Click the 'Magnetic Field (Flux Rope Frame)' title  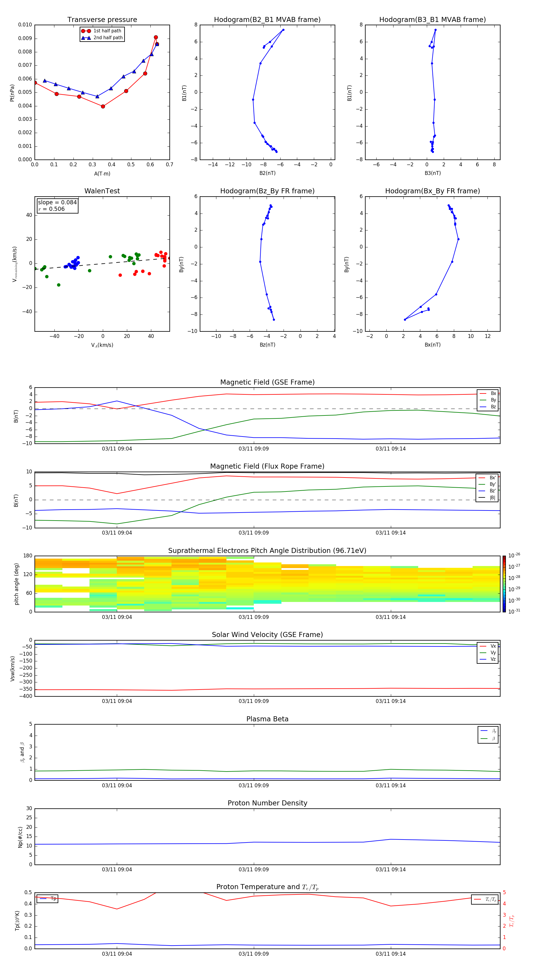tap(267, 467)
